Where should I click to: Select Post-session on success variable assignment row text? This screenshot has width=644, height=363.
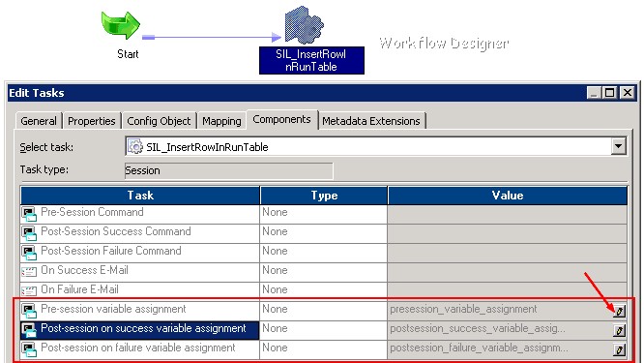[143, 328]
